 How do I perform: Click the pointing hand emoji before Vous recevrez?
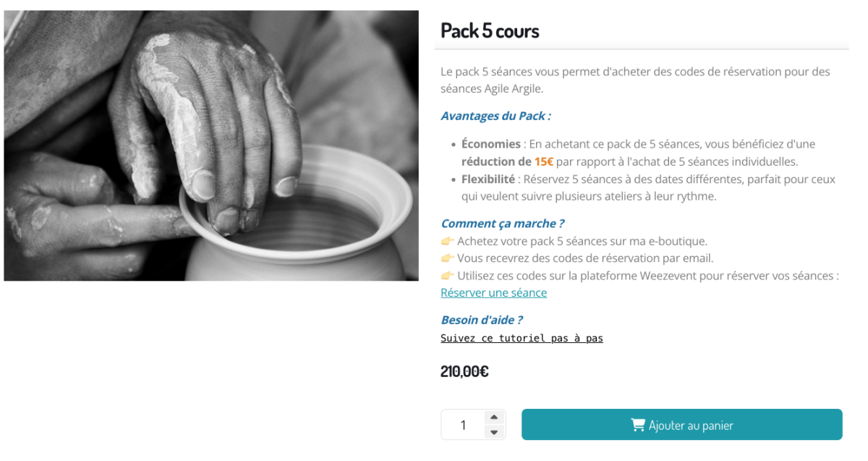tap(447, 258)
